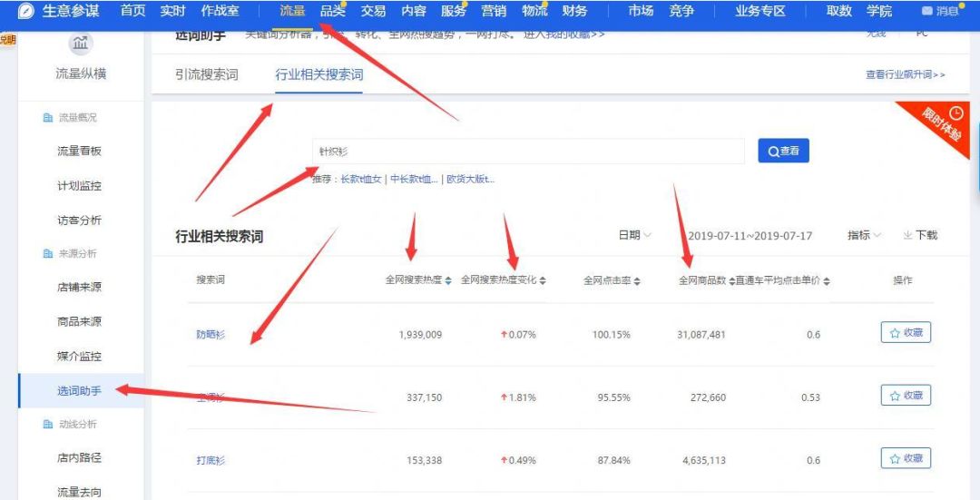Open 访客分析 in sidebar
The image size is (980, 500).
[x=79, y=220]
